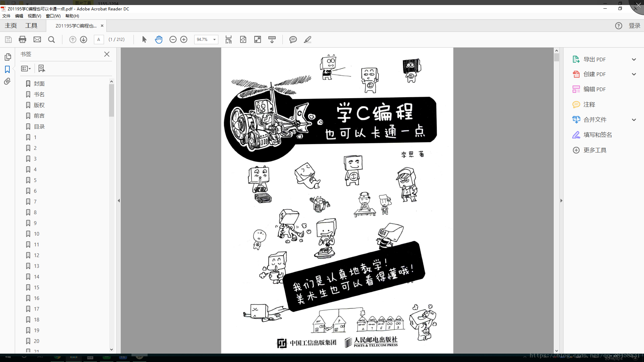
Task: Open the Attachments paperclip panel
Action: pos(7,81)
